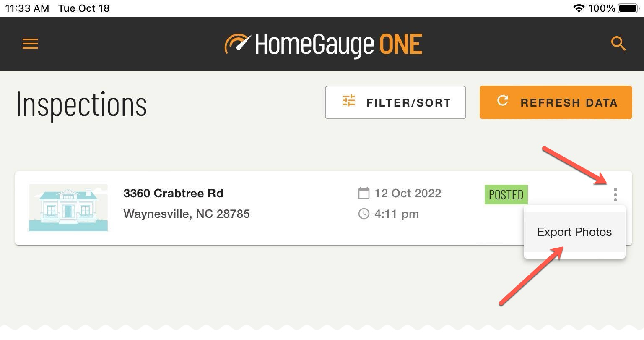This screenshot has height=340, width=644.
Task: Open the three-dot inspection options menu
Action: pyautogui.click(x=615, y=195)
